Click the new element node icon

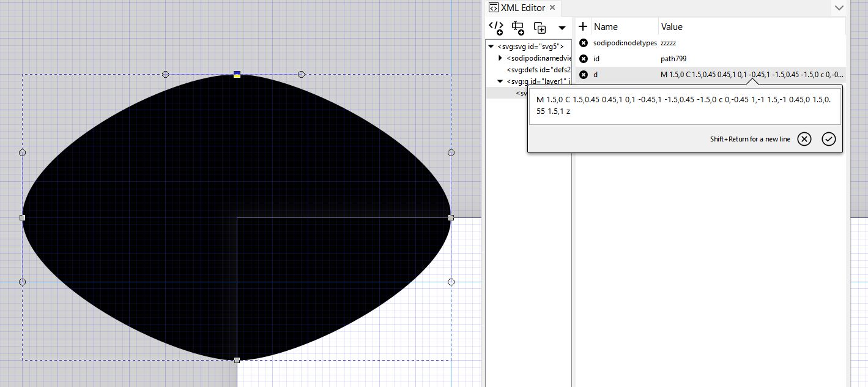495,28
